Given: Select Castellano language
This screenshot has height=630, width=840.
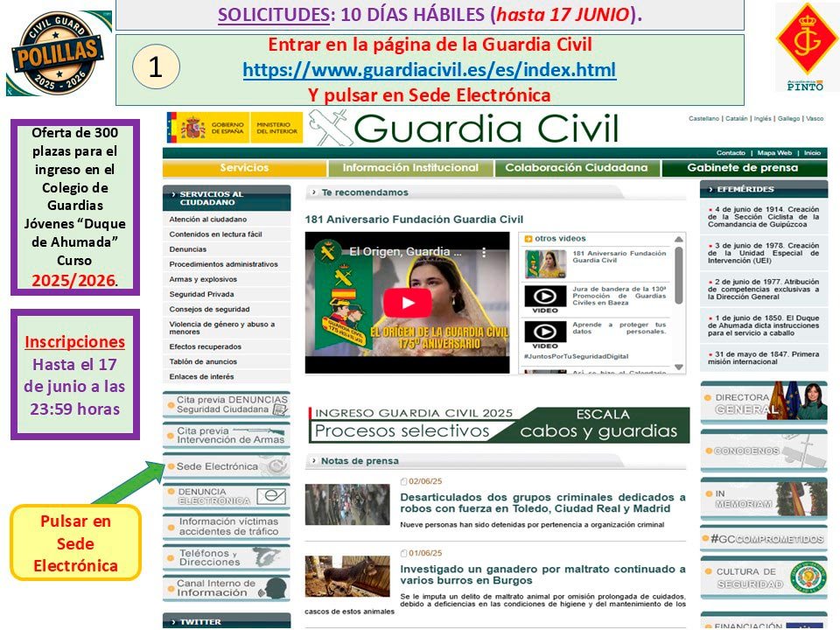Looking at the screenshot, I should coord(703,118).
